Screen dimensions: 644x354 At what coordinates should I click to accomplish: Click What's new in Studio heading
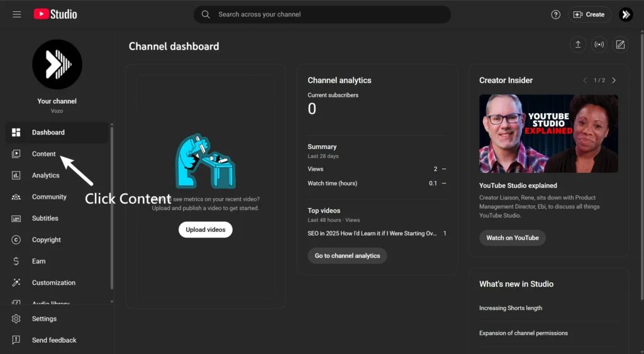pos(516,284)
